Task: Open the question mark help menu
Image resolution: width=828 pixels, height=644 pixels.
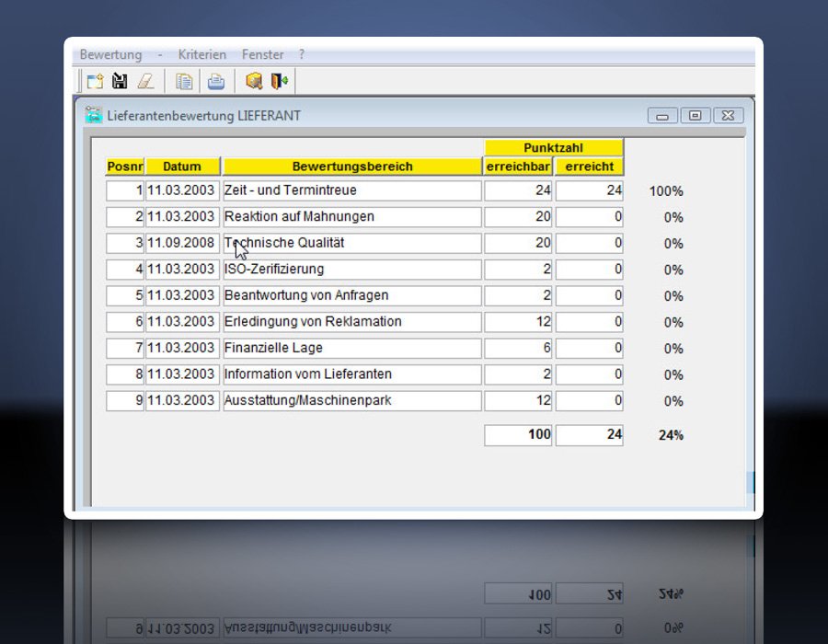Action: coord(302,54)
